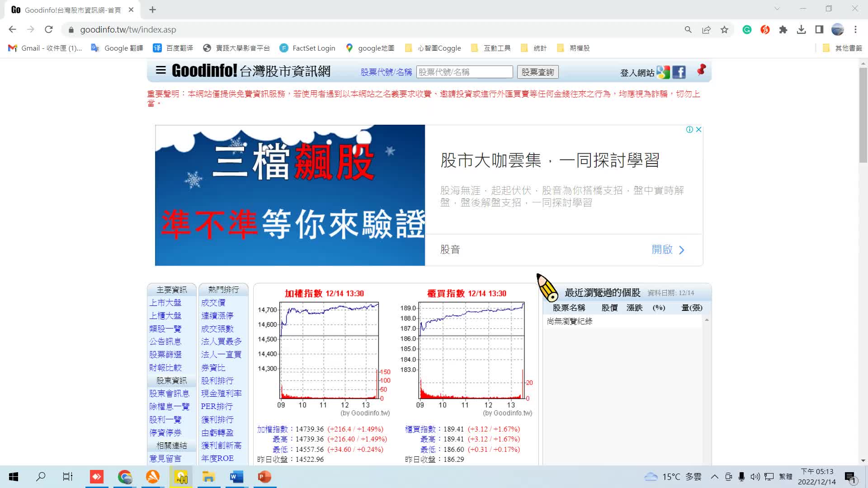The width and height of the screenshot is (868, 488).
Task: Open the 股東會訊息 menu link
Action: (170, 394)
